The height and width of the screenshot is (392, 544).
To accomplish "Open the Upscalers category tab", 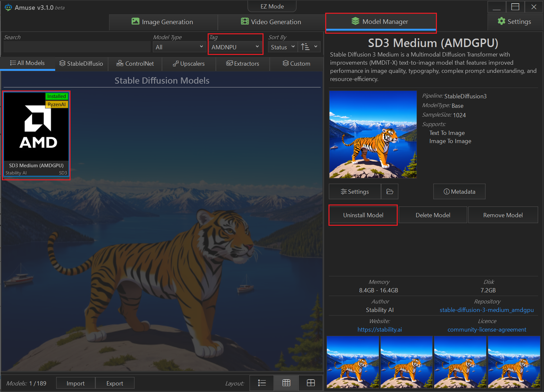I will pyautogui.click(x=189, y=64).
